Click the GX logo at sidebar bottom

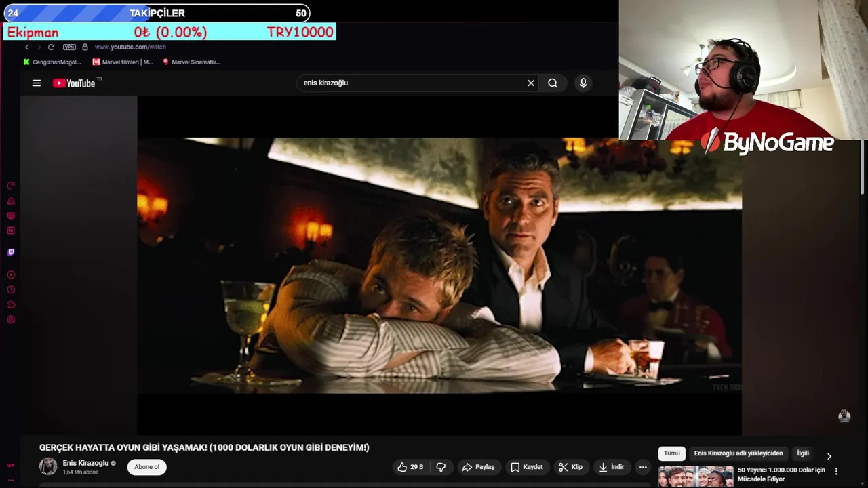11,466
